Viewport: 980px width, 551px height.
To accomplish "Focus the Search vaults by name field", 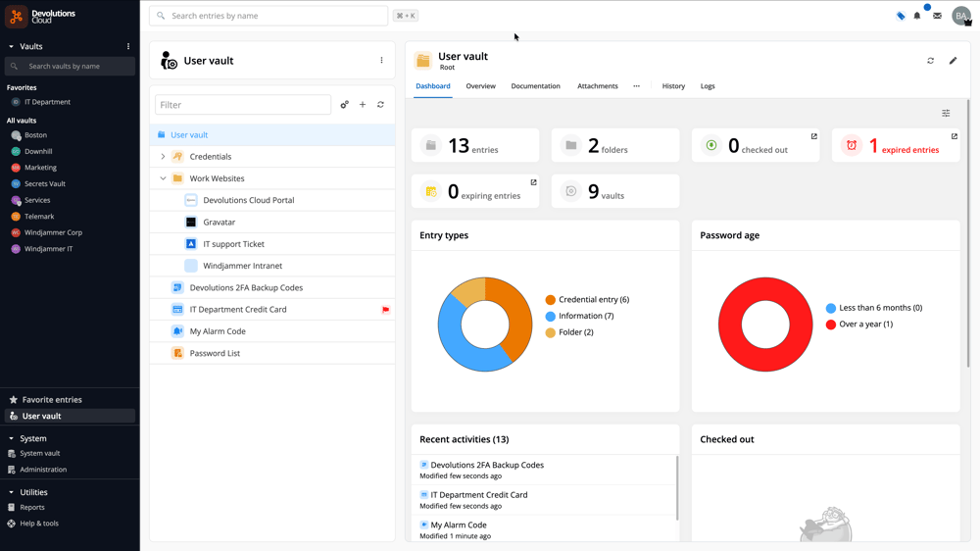I will coord(70,67).
